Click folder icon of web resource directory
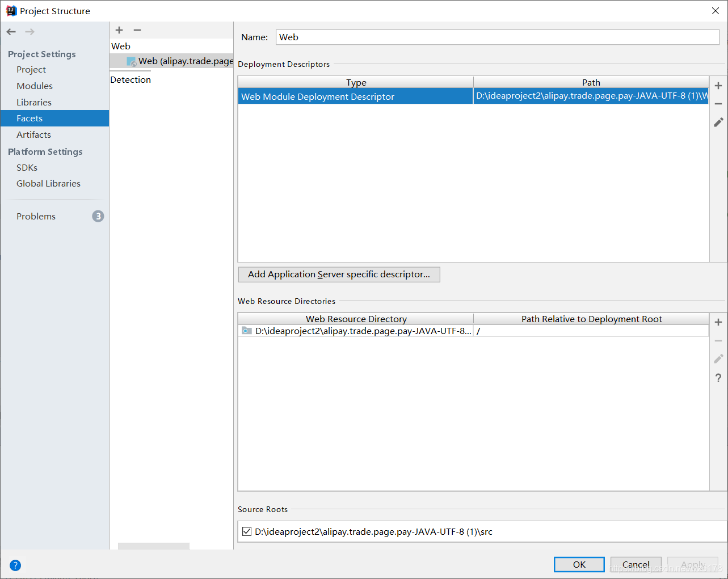728x579 pixels. pos(247,331)
